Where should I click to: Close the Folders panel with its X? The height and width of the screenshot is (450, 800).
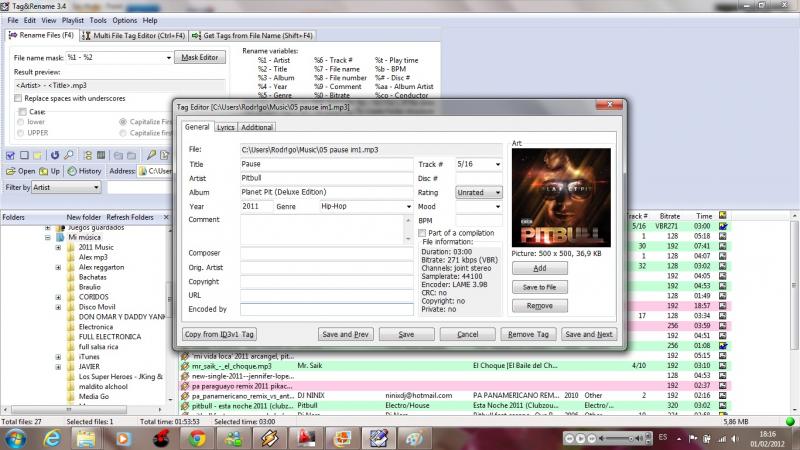pyautogui.click(x=164, y=217)
